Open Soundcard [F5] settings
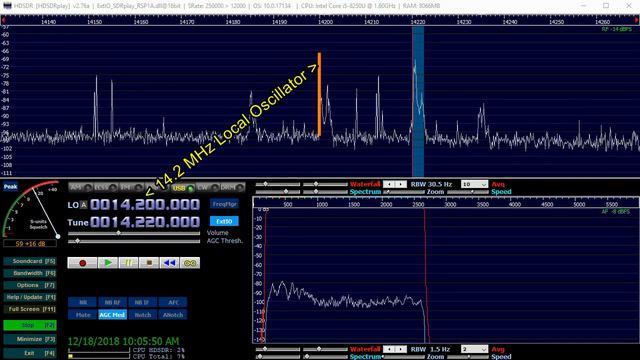Screen dimensions: 640x360 pyautogui.click(x=30, y=261)
